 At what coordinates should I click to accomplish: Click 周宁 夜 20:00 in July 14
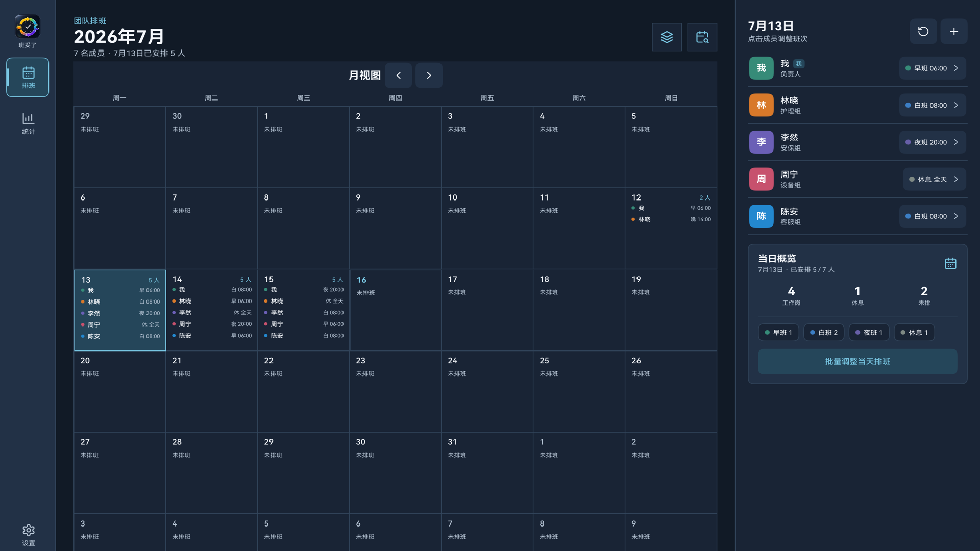coord(212,324)
